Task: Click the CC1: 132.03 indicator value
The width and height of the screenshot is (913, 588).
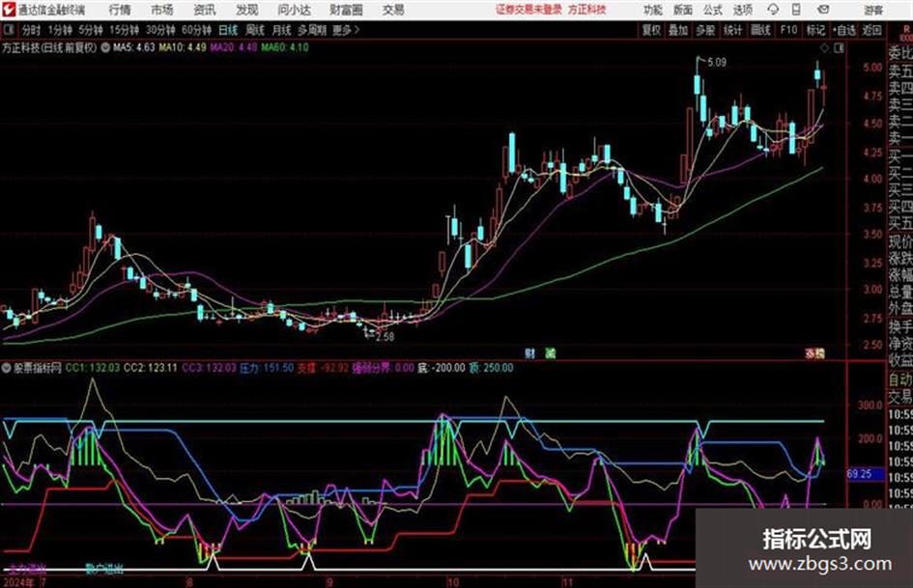Action: (x=93, y=368)
